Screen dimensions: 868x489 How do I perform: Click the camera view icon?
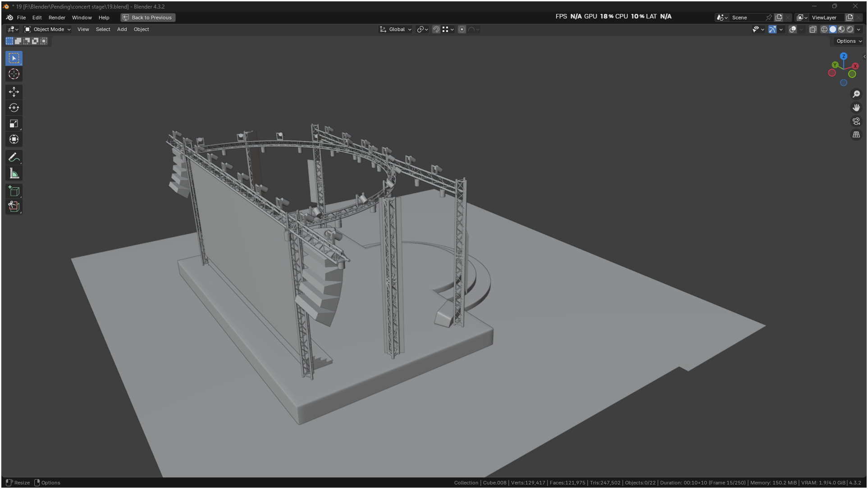(856, 121)
